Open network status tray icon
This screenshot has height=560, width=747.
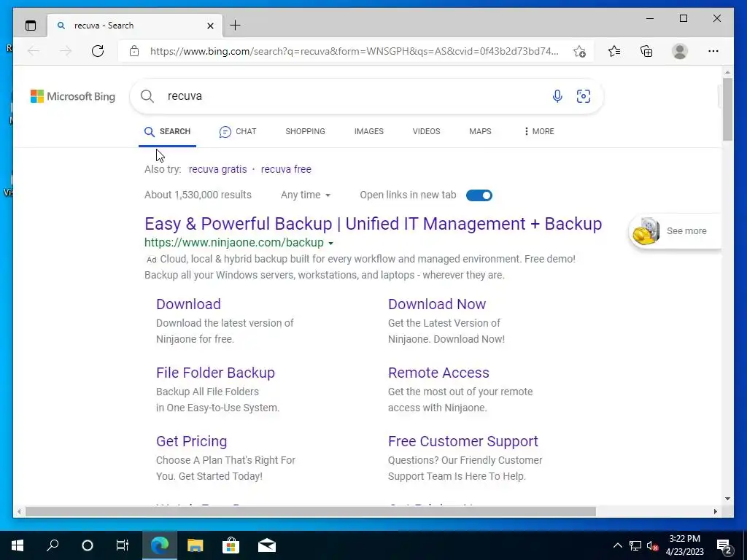tap(635, 545)
